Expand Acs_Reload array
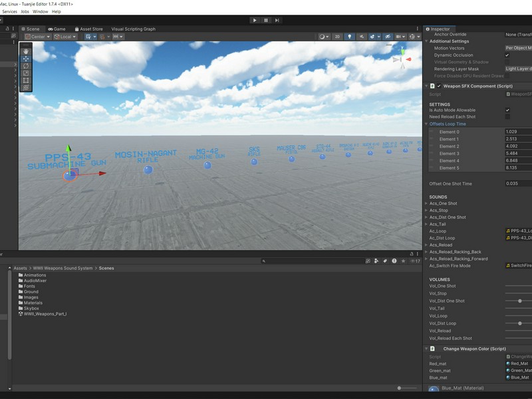Viewport: 532px width, 399px height. pyautogui.click(x=426, y=245)
